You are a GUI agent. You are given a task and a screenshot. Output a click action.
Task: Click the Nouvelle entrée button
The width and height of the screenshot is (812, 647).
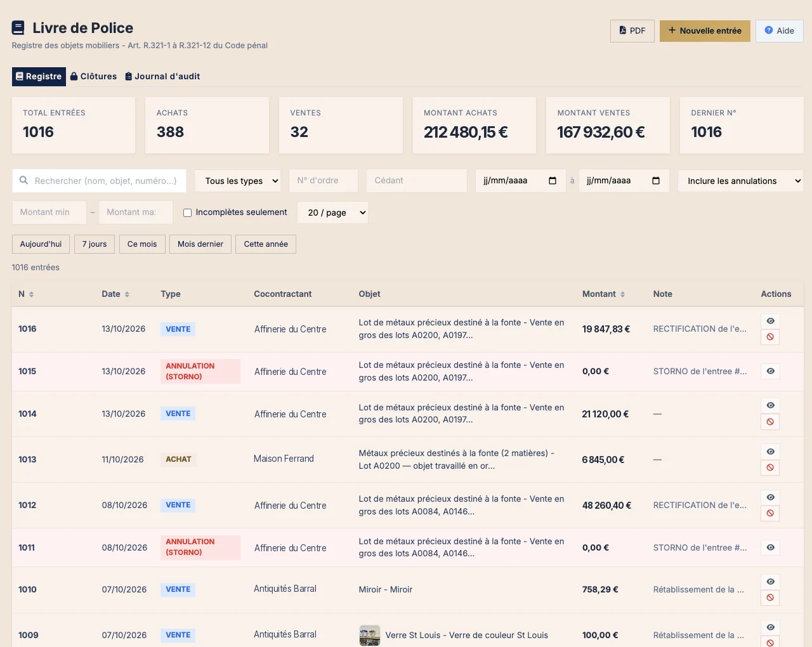coord(705,30)
